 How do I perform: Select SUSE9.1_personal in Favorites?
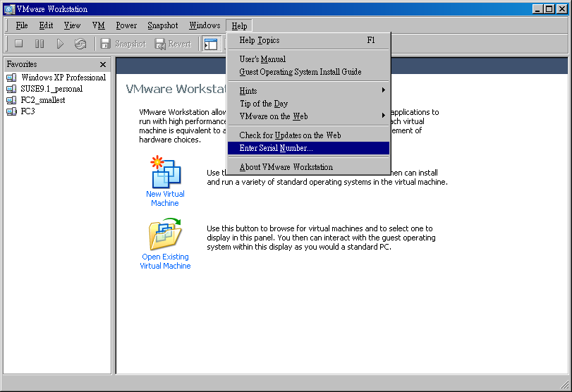coord(51,89)
